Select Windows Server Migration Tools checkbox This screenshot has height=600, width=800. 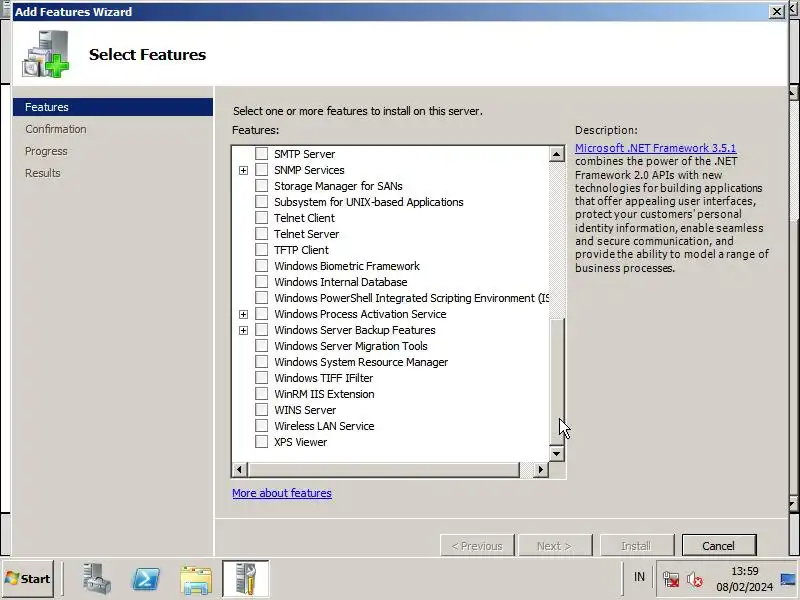[x=261, y=345]
